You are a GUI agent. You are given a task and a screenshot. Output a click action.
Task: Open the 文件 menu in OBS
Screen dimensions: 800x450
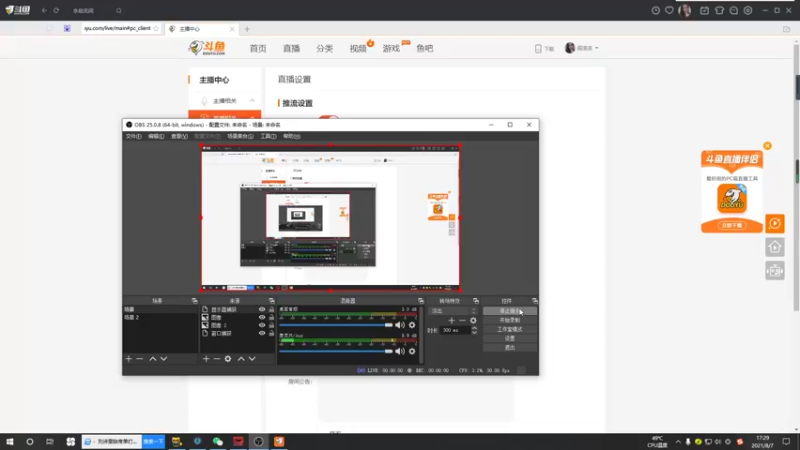pyautogui.click(x=133, y=136)
